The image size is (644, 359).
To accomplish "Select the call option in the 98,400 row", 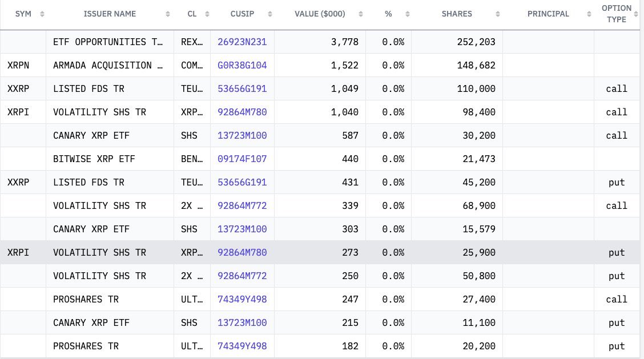I will pyautogui.click(x=617, y=112).
